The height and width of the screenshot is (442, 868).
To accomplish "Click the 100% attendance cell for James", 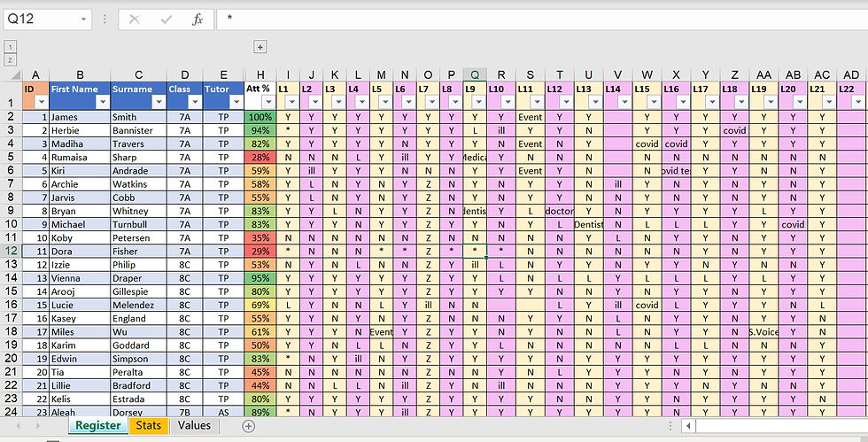I will click(260, 117).
